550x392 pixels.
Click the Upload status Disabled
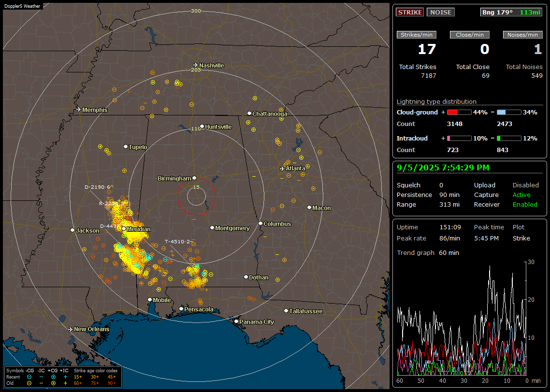pos(525,185)
